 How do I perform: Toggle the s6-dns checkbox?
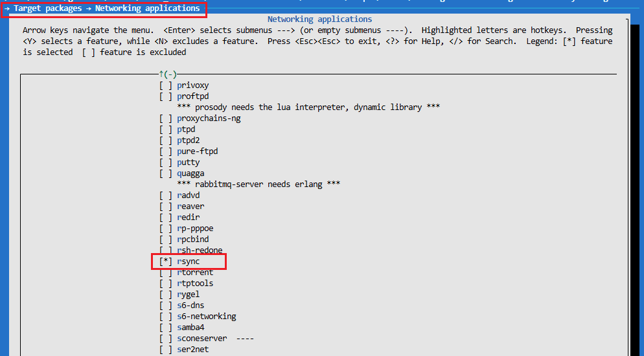point(166,306)
